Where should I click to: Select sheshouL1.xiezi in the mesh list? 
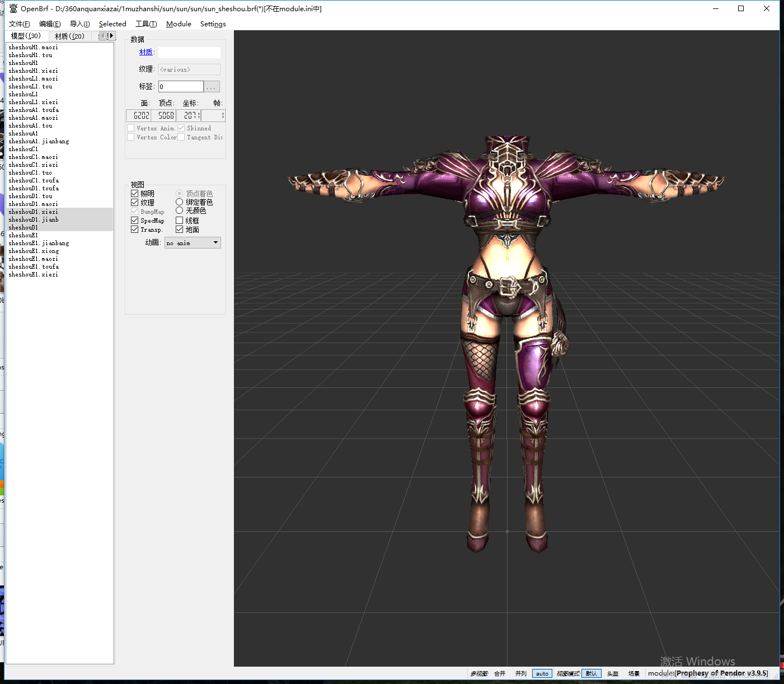(59, 102)
